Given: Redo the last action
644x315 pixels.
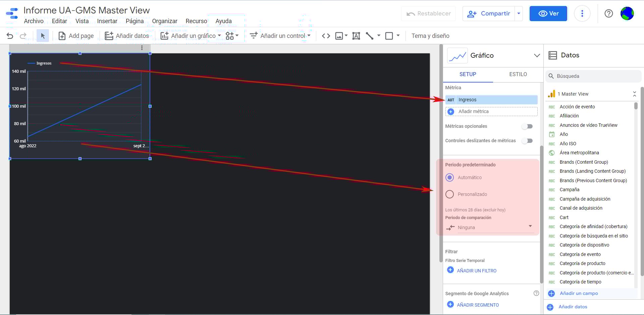Looking at the screenshot, I should click(x=23, y=36).
